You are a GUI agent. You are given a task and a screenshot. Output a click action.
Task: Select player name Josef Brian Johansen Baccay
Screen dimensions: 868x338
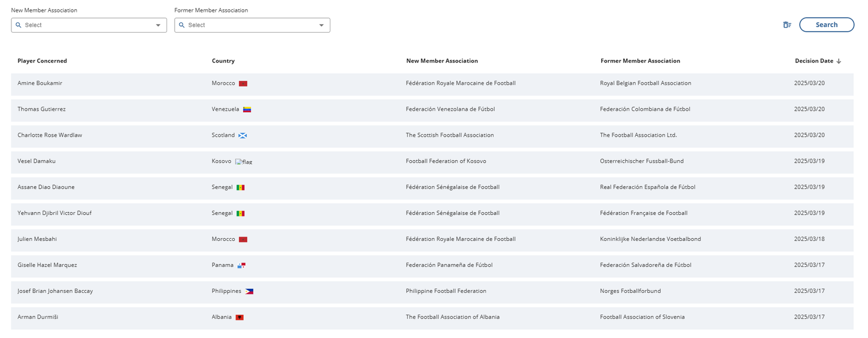click(55, 291)
